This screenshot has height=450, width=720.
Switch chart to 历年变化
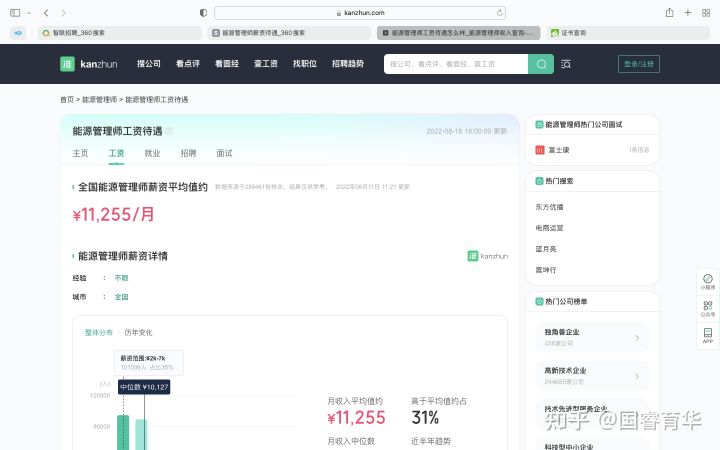tap(138, 332)
